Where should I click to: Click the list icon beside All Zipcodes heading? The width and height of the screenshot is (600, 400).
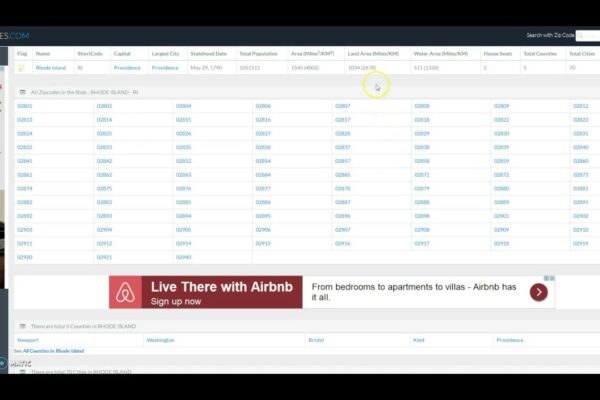tap(22, 91)
